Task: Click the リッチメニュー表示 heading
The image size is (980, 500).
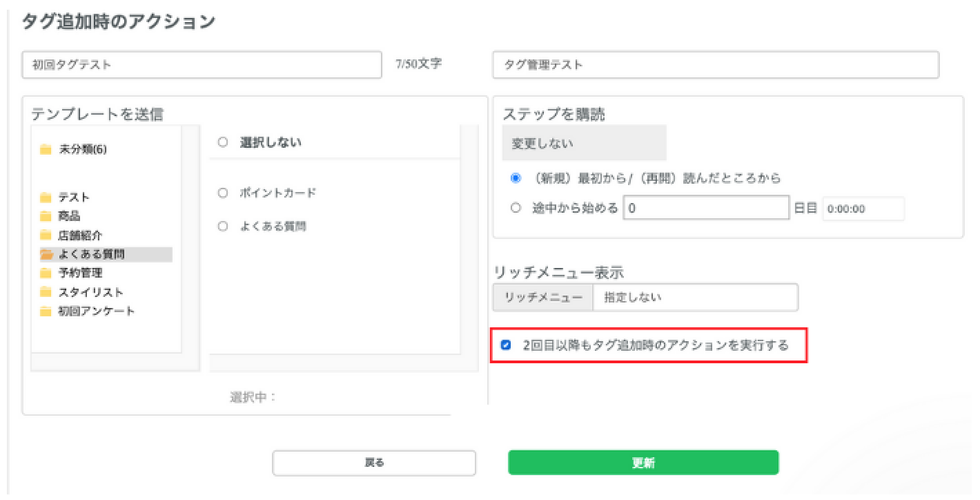Action: pyautogui.click(x=559, y=273)
